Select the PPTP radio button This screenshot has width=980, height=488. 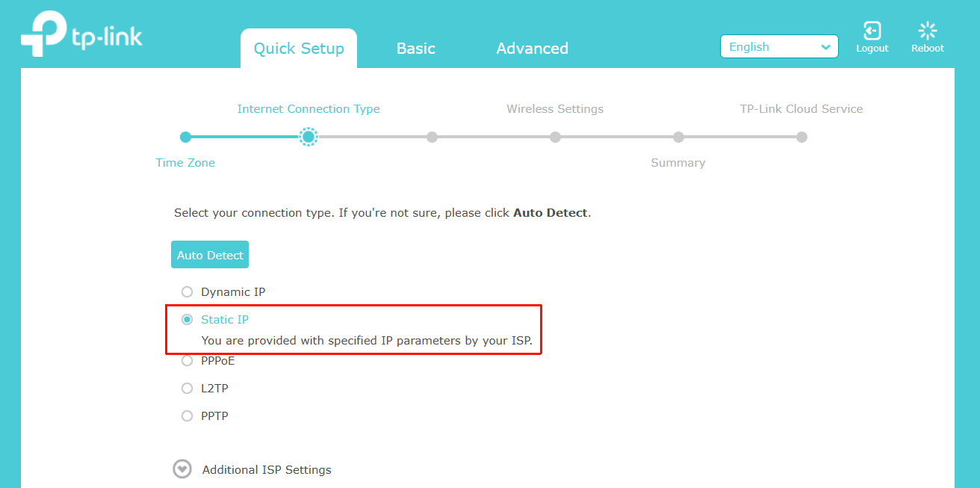click(187, 416)
